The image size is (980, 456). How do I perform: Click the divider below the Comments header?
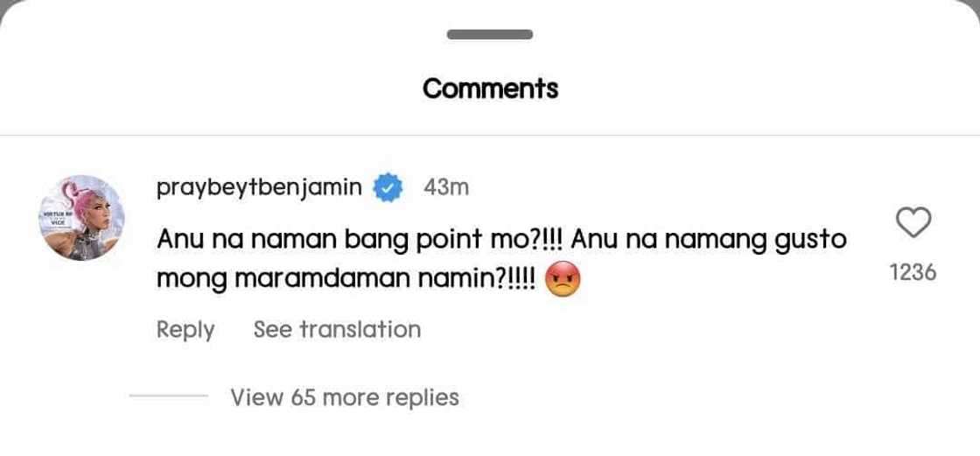pyautogui.click(x=490, y=136)
